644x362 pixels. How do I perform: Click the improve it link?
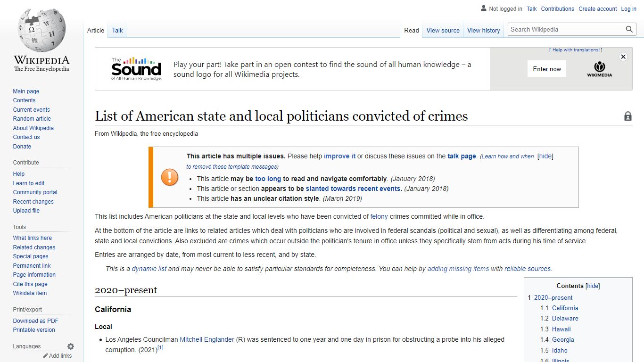(x=339, y=156)
